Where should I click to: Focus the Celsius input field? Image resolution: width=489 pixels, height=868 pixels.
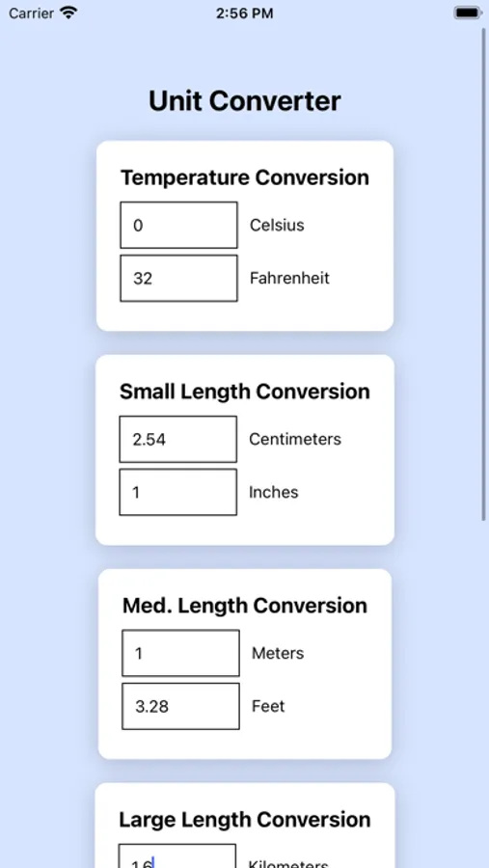pyautogui.click(x=178, y=225)
